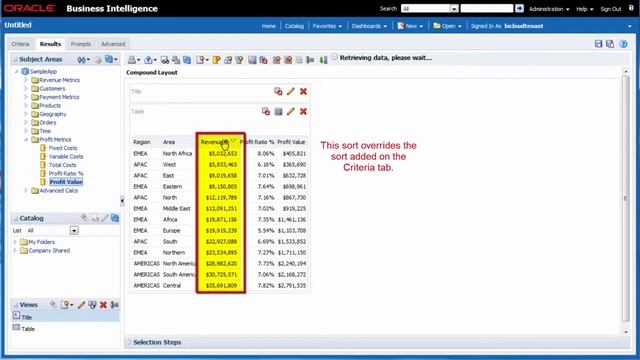Click the refresh results green arrow icon

323,60
